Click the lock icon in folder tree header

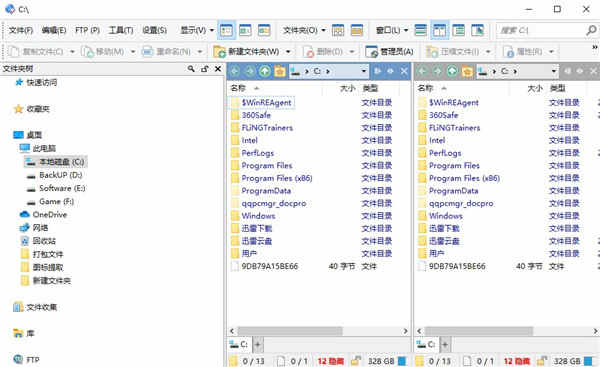(205, 69)
